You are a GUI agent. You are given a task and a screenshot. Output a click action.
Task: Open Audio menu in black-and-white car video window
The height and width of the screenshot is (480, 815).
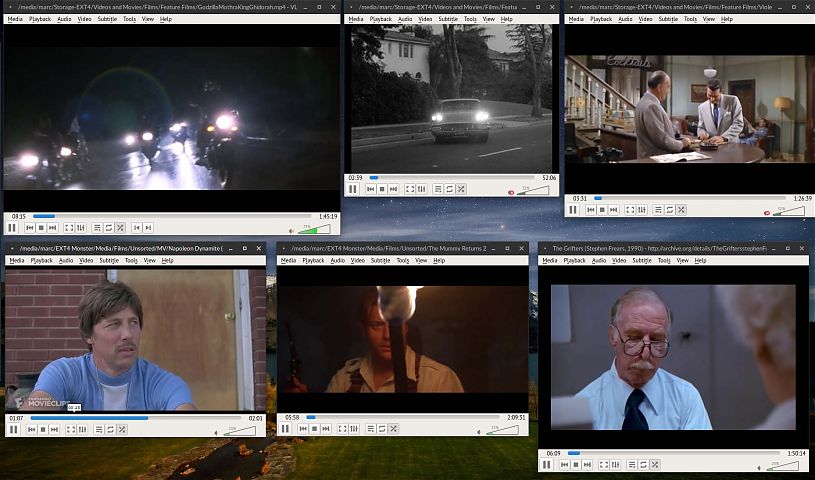(405, 19)
